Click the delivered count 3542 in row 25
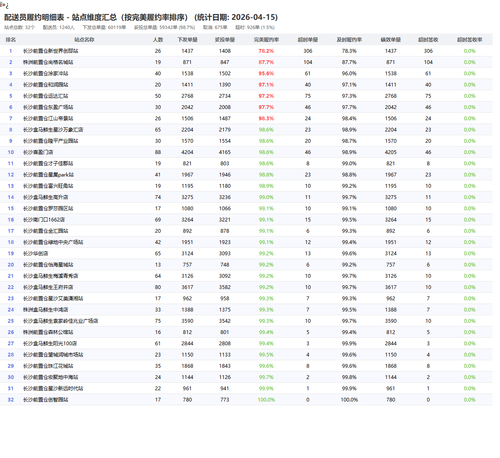 point(225,321)
